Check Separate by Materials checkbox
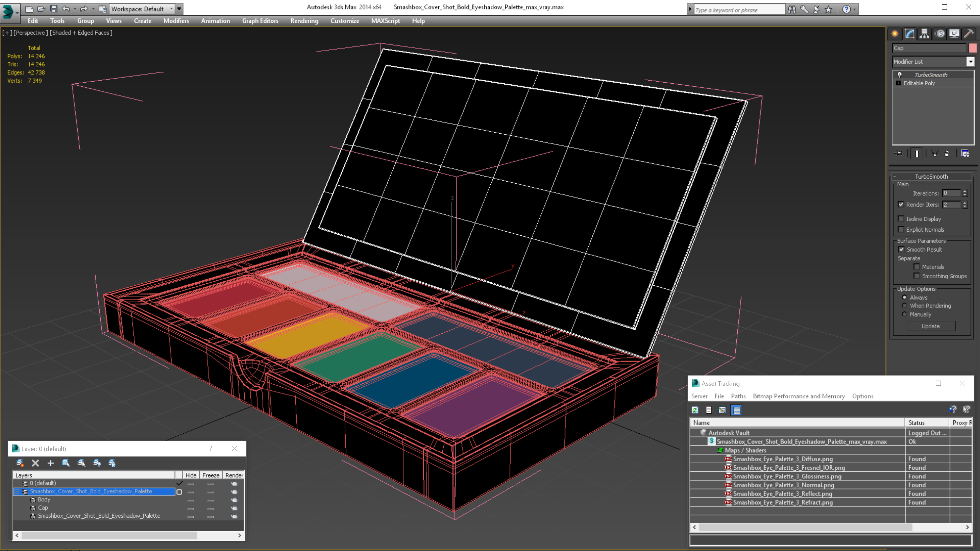 pyautogui.click(x=916, y=267)
